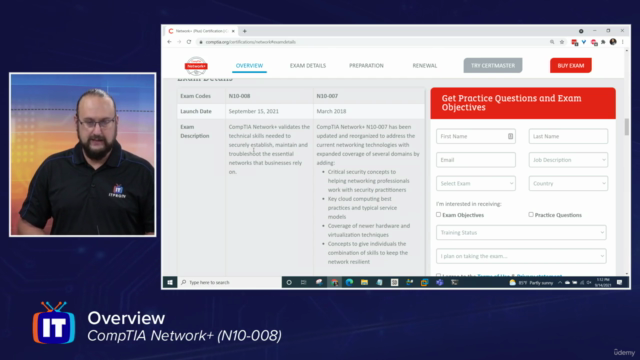Switch to the Overview tab
The width and height of the screenshot is (640, 360).
pos(249,65)
